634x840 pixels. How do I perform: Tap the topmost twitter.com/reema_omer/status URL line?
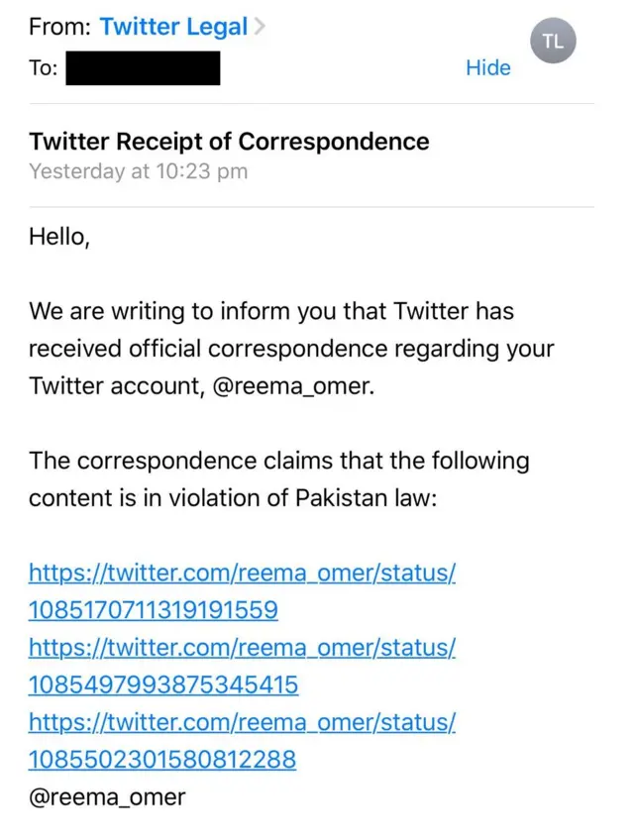(x=242, y=573)
